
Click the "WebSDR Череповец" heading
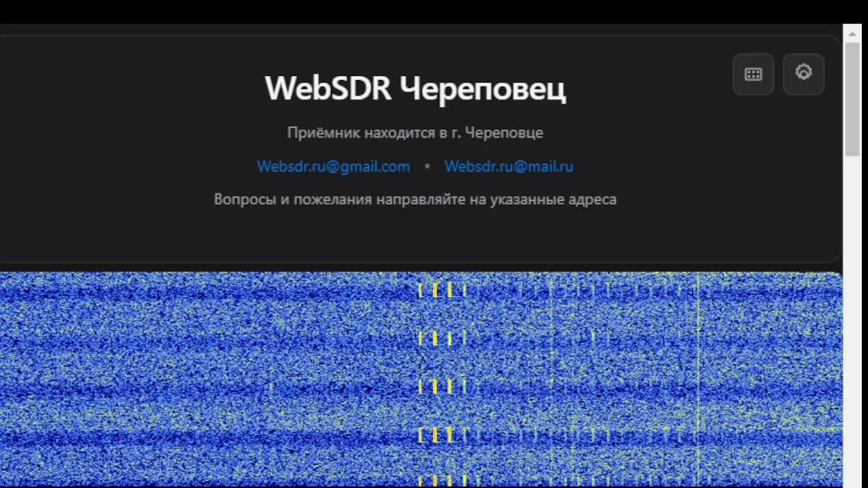coord(415,88)
